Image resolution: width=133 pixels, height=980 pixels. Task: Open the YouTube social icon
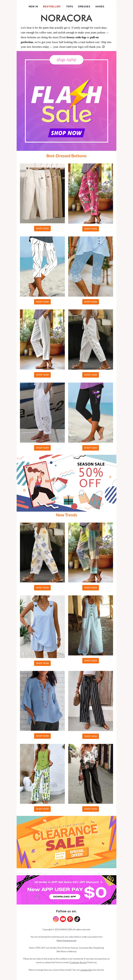coord(63,919)
